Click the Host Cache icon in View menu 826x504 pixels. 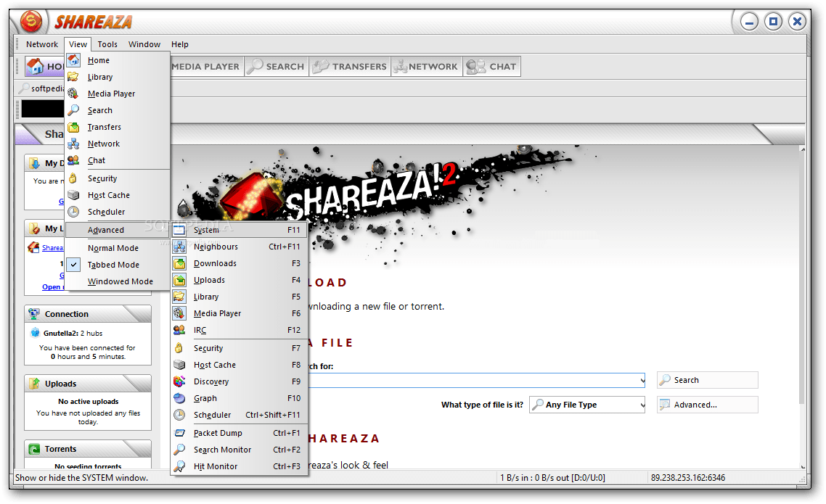[x=73, y=195]
